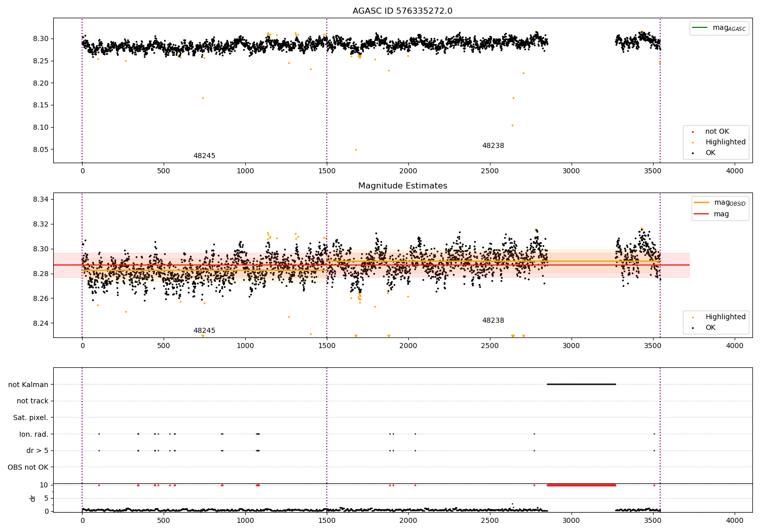
Task: Select the green mag AGASC legend line
Action: [x=700, y=28]
